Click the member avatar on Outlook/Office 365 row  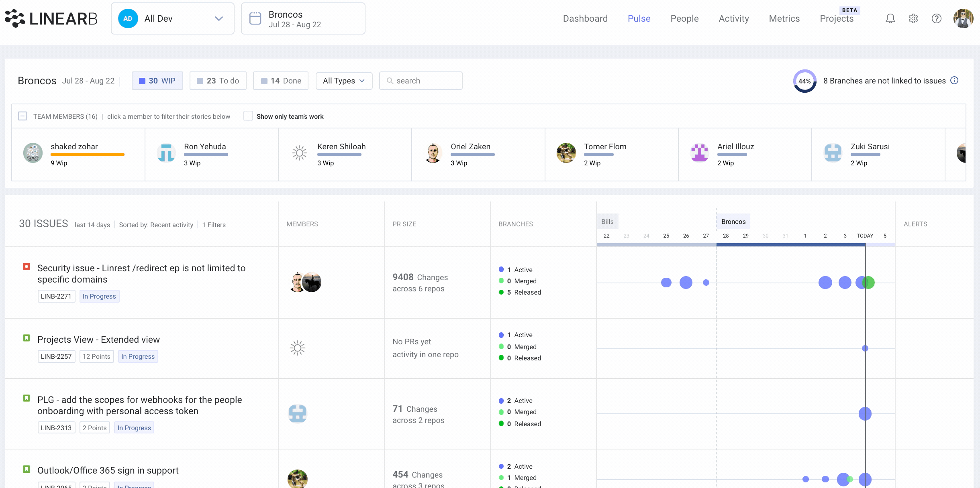pyautogui.click(x=298, y=479)
